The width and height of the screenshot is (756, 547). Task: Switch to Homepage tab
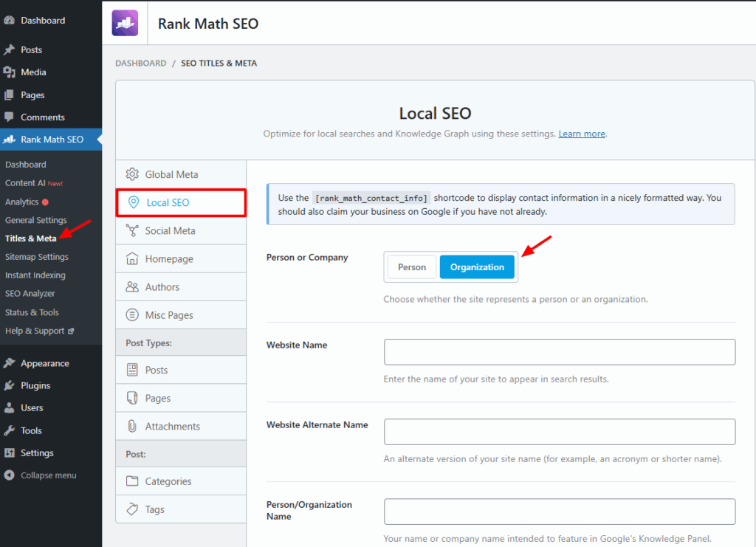click(x=181, y=259)
